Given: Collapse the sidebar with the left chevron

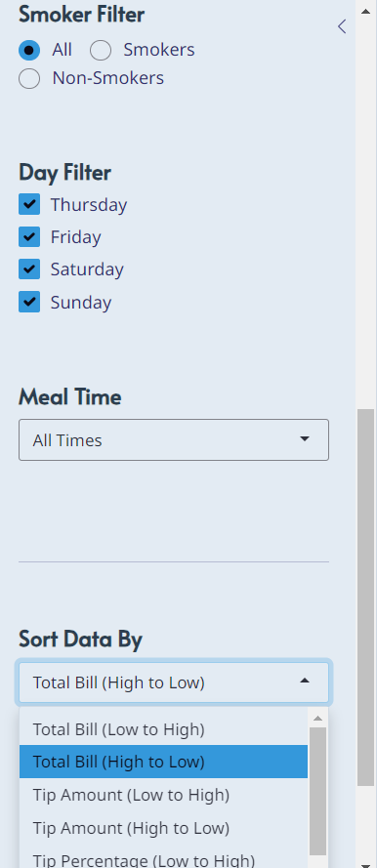Looking at the screenshot, I should 342,26.
